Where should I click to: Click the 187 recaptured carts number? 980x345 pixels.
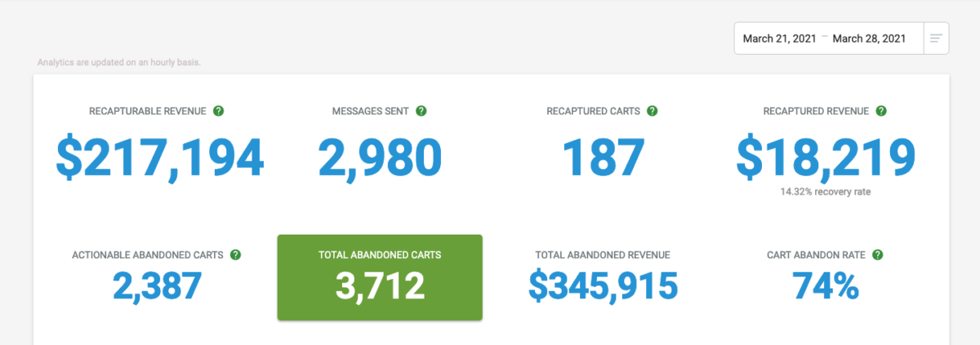[603, 158]
